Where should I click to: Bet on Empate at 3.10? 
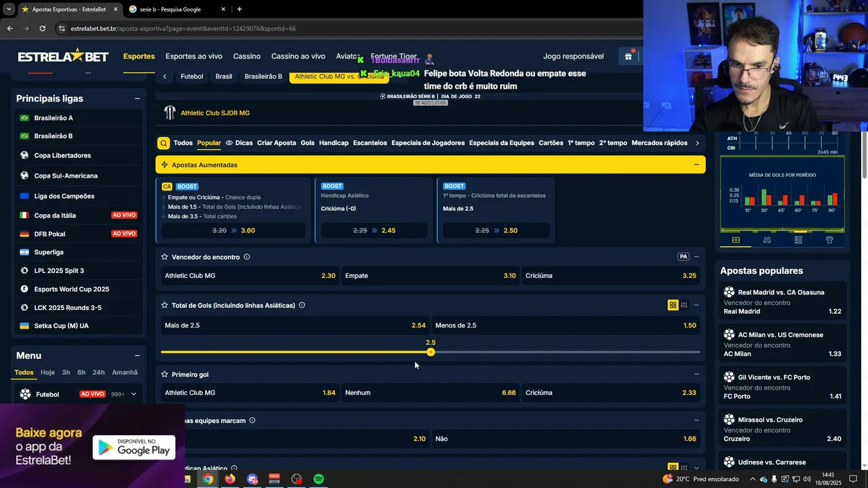coord(431,276)
